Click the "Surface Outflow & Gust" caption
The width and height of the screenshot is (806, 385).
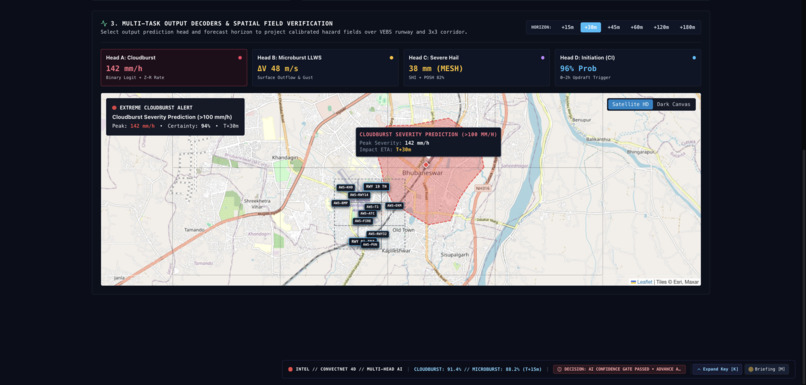coord(285,78)
